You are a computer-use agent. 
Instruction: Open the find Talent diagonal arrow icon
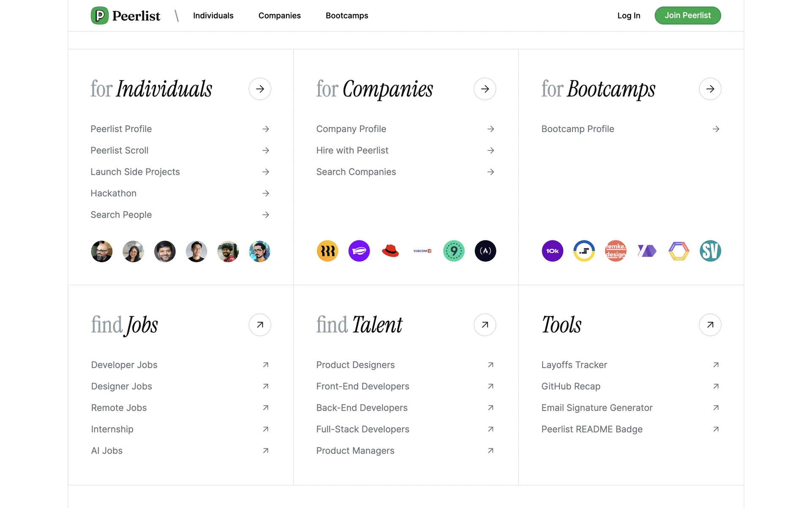click(485, 325)
